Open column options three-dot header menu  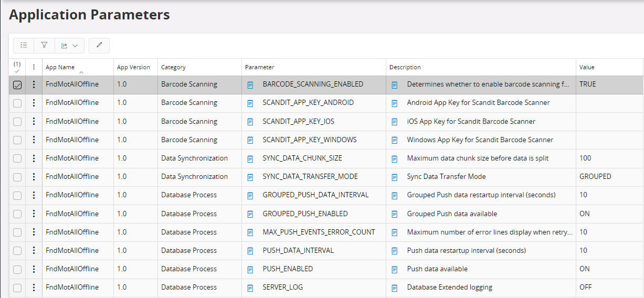pos(34,67)
